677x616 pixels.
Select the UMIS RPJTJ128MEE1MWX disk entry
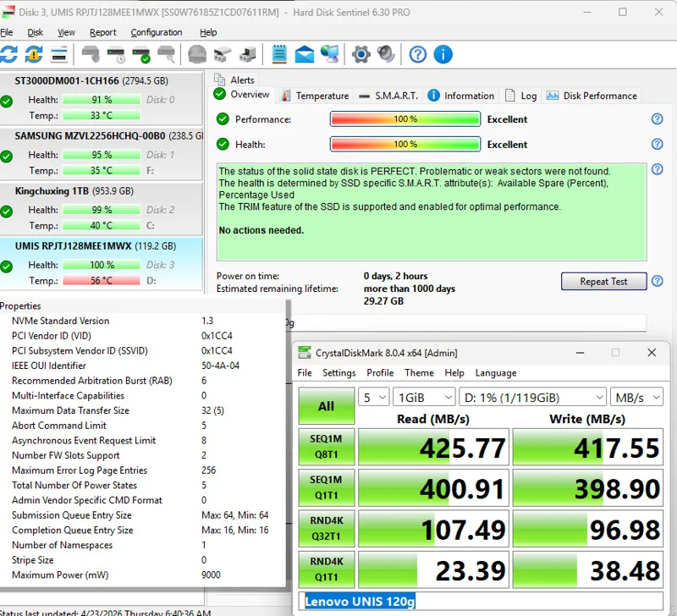(x=102, y=264)
